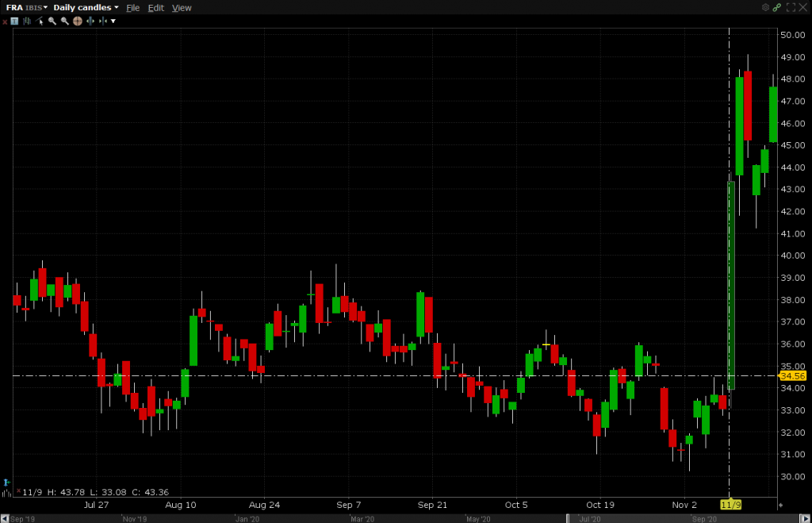Click the second magnifier zoom icon
Image resolution: width=812 pixels, height=523 pixels.
point(64,21)
